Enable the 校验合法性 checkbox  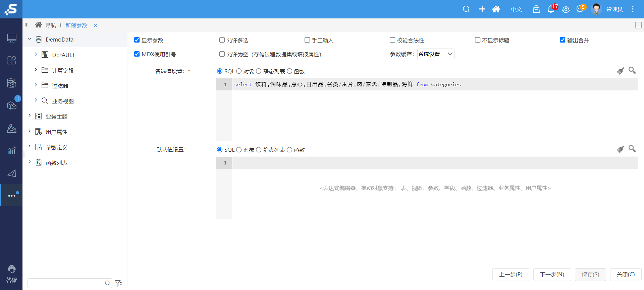392,40
